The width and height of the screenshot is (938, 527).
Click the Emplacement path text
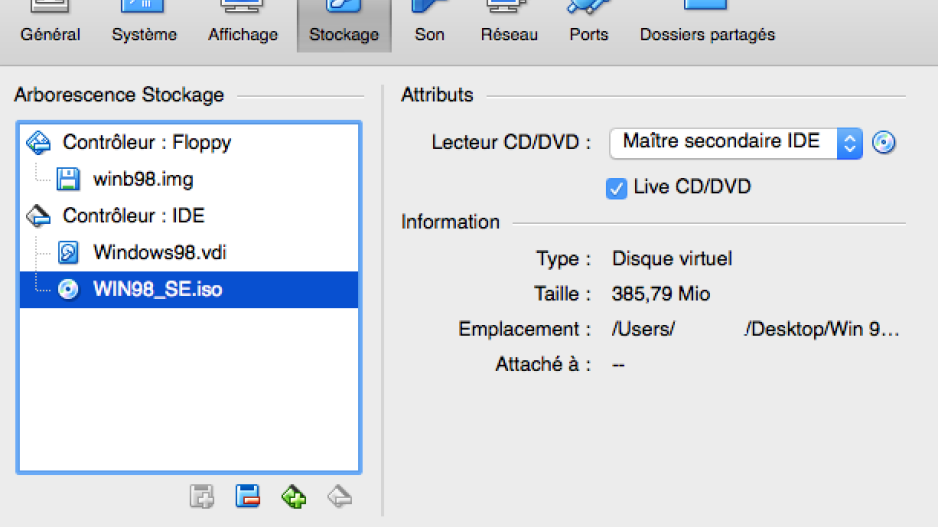755,329
